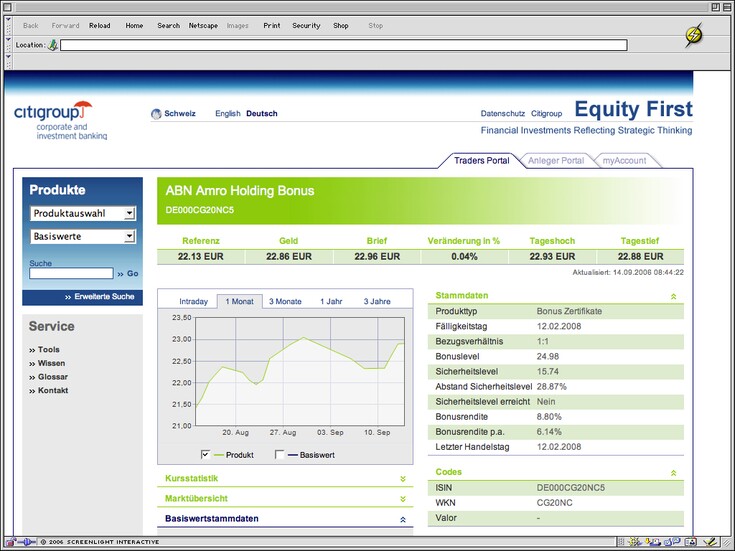Click the lightning bolt throbber icon

tap(694, 35)
